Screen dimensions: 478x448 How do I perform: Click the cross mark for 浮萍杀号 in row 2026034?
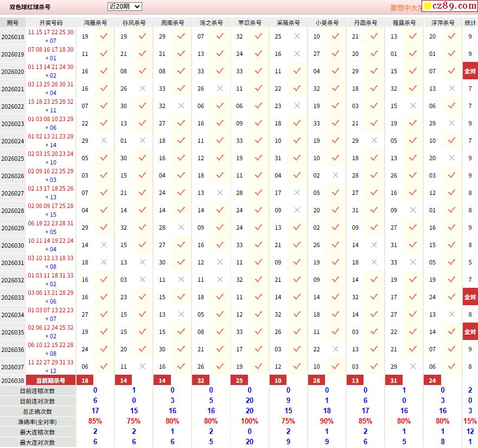point(451,314)
